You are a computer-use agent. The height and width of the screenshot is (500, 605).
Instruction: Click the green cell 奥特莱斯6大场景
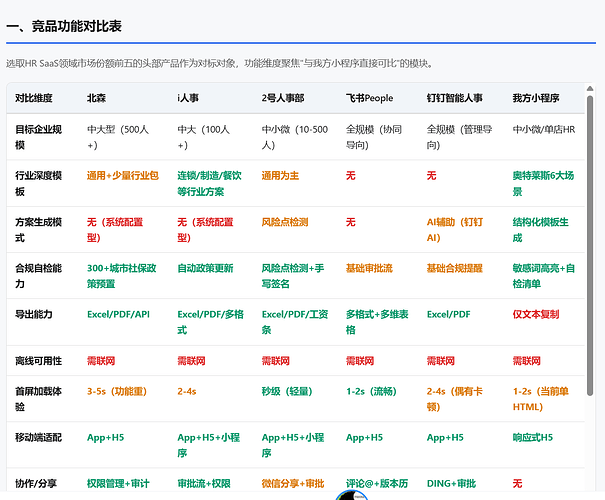tap(543, 183)
